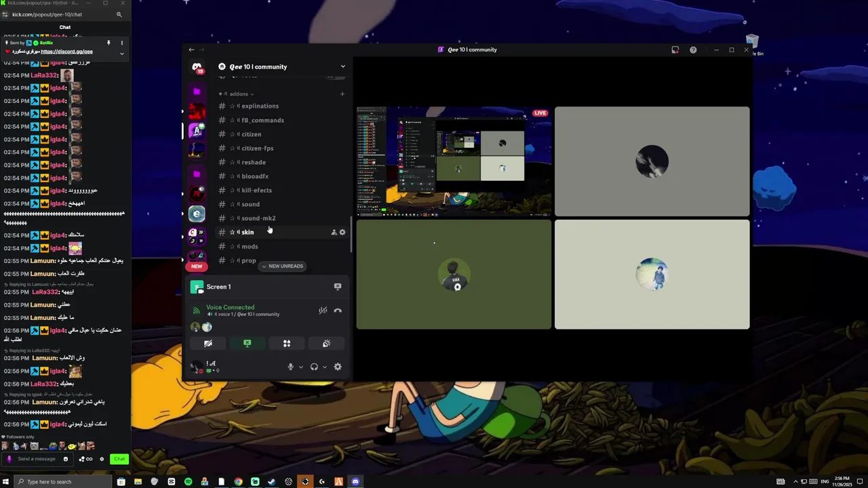Open the soundboard button in voice panel
The height and width of the screenshot is (488, 868).
[326, 344]
